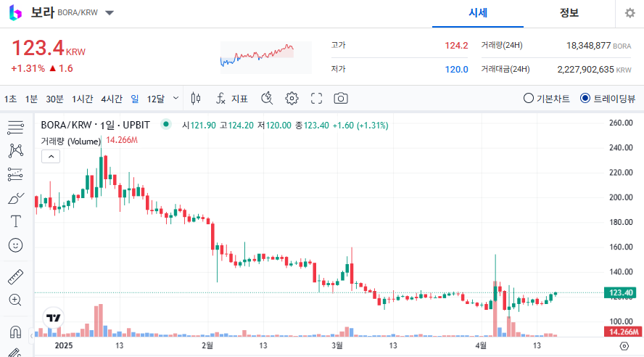Expand the left drawing toolbar via the side arrow
Image resolution: width=644 pixels, height=357 pixels.
pyautogui.click(x=32, y=336)
